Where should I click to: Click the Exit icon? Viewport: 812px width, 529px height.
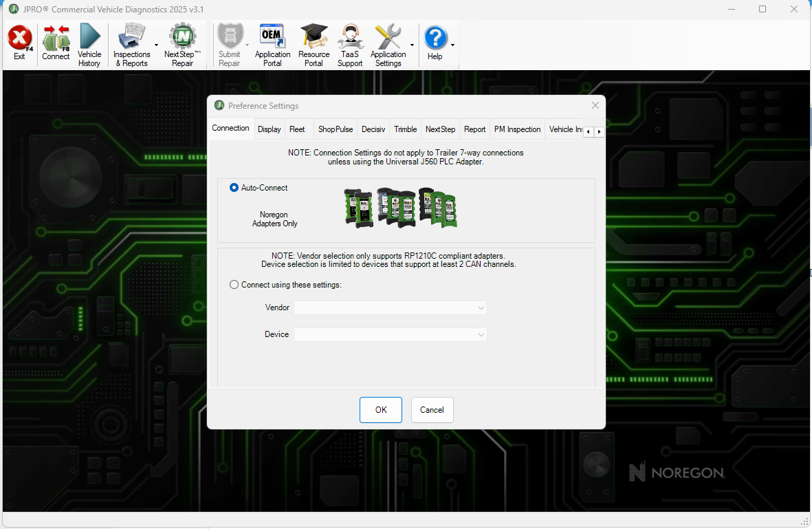pos(19,43)
